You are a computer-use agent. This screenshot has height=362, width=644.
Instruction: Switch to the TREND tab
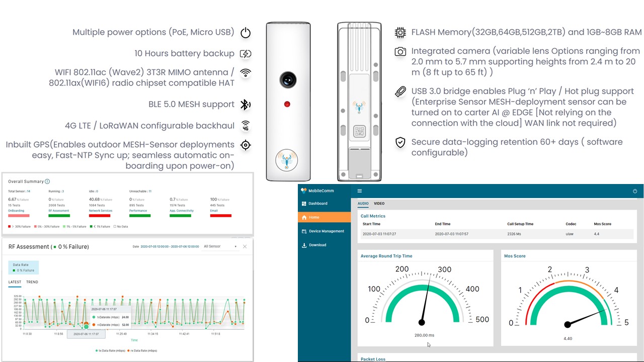[x=32, y=282]
